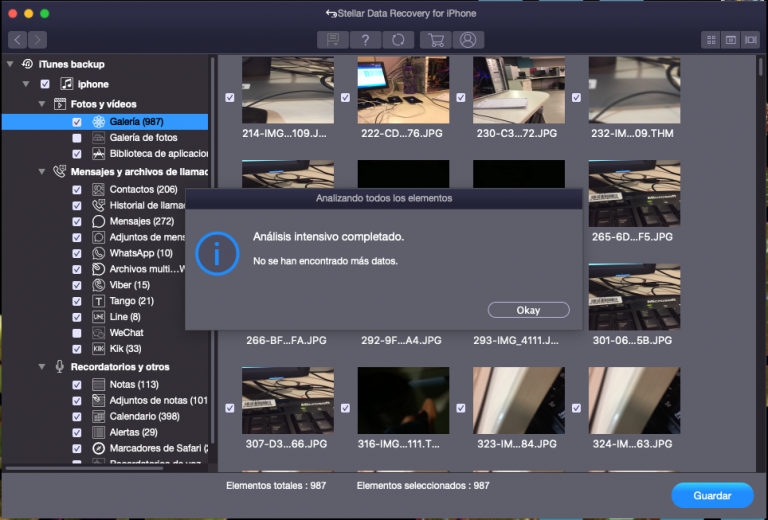Image resolution: width=768 pixels, height=520 pixels.
Task: Click the Kik app icon
Action: [x=98, y=349]
